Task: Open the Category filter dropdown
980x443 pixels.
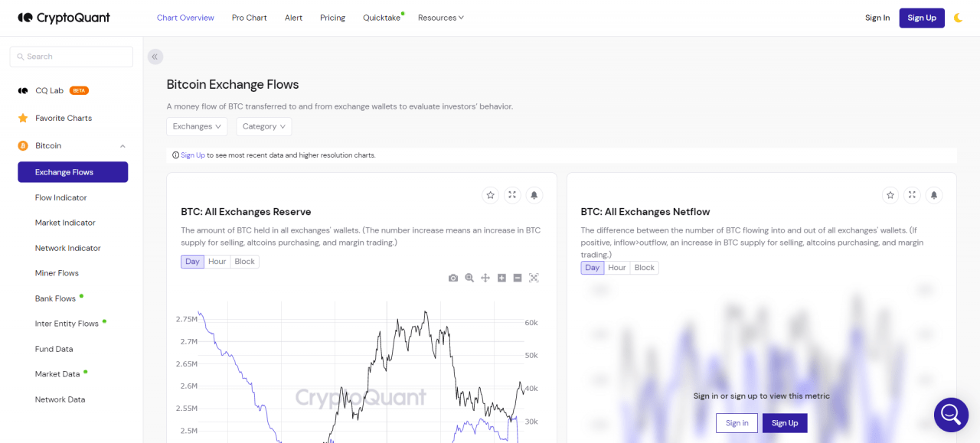Action: click(263, 126)
